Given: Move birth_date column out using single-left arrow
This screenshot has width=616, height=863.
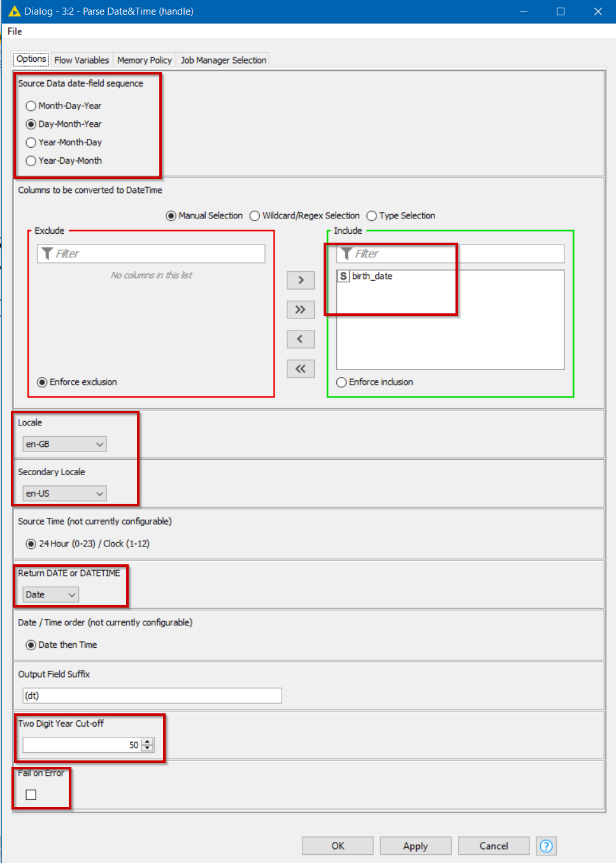Looking at the screenshot, I should tap(300, 339).
